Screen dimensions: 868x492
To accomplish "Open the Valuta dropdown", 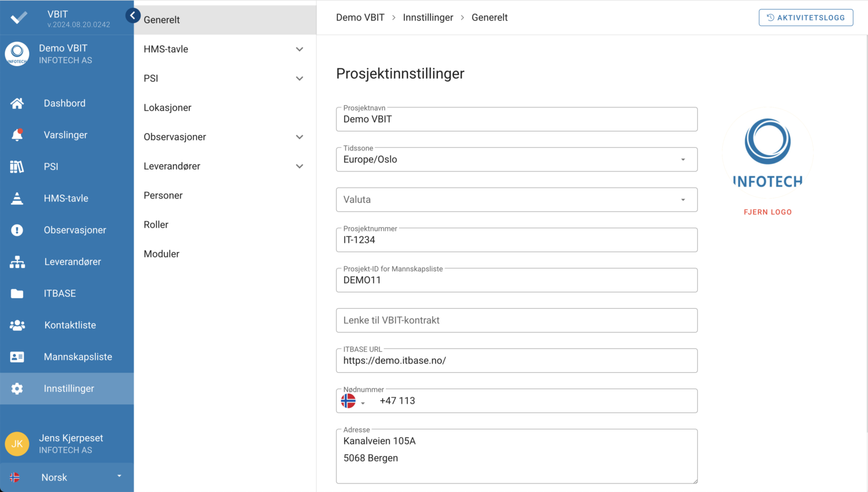I will (683, 200).
